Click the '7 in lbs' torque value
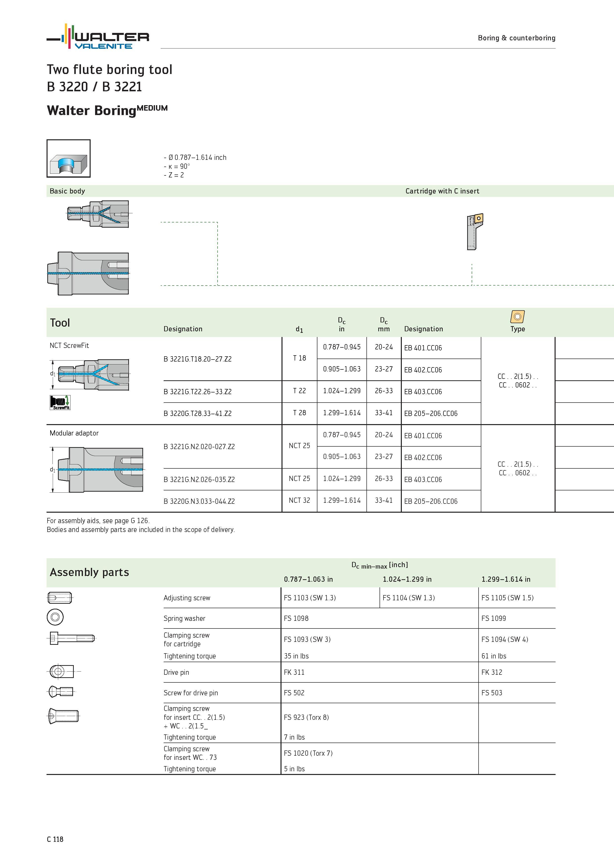Image resolution: width=614 pixels, height=868 pixels. point(294,737)
